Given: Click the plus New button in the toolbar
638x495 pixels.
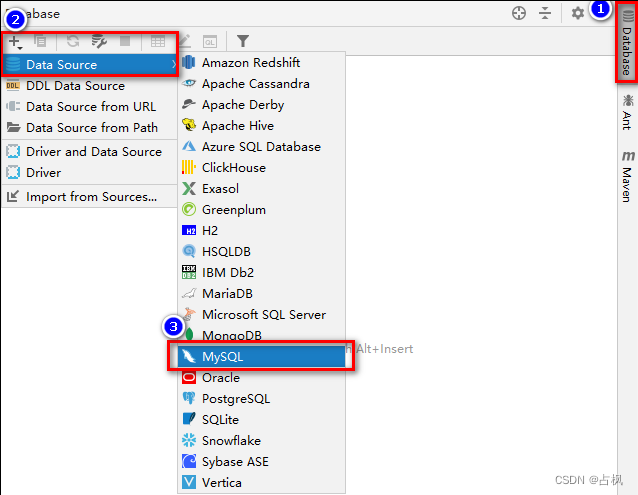Looking at the screenshot, I should (x=15, y=42).
